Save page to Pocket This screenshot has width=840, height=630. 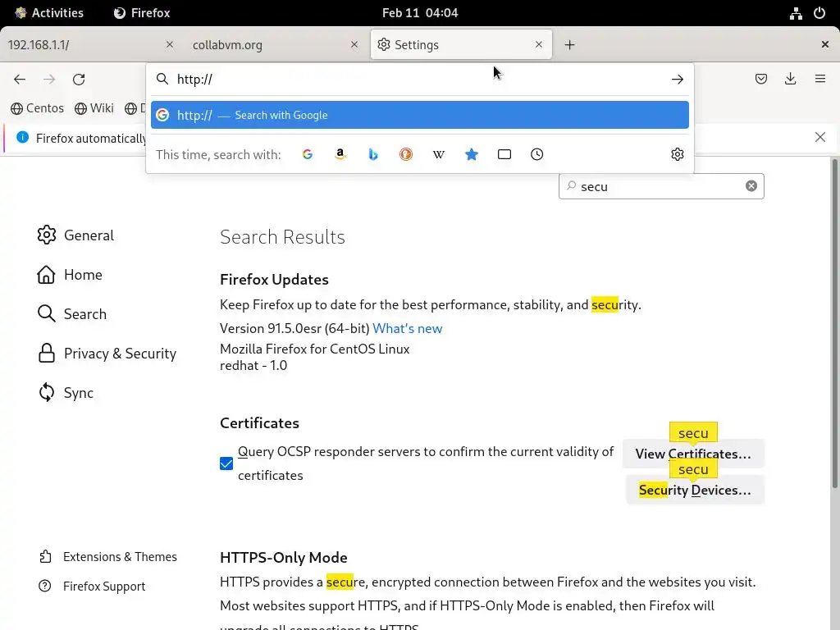tap(760, 80)
